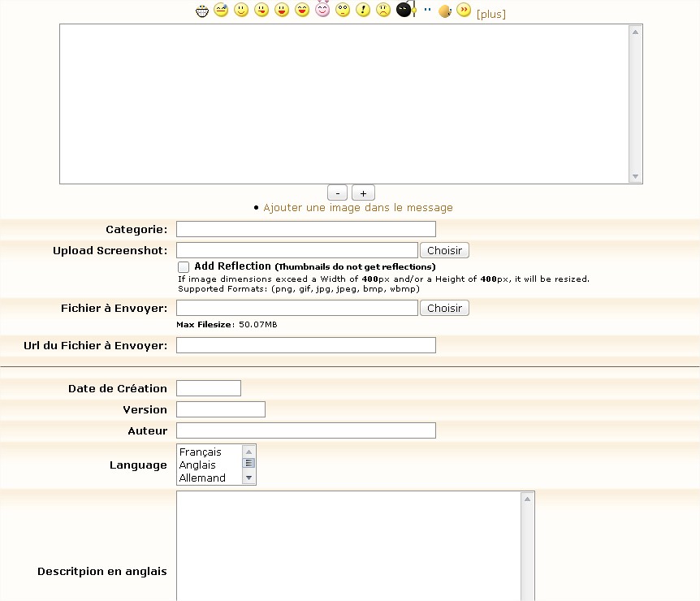Screen dimensions: 700x601
Task: Enlarge message box with the plus button
Action: point(363,192)
